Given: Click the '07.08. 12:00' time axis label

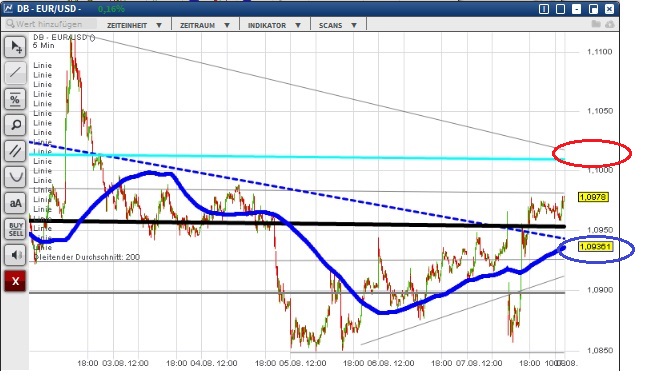Looking at the screenshot, I should click(x=479, y=363).
